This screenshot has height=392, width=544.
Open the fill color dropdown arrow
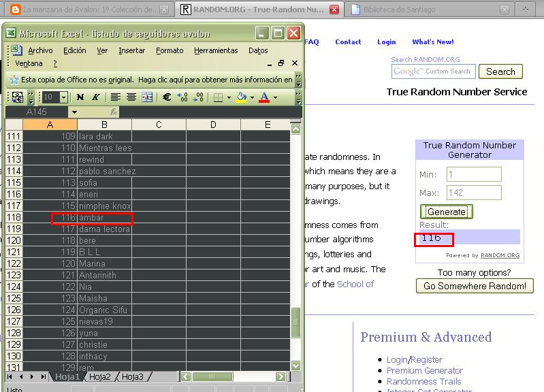click(x=252, y=97)
